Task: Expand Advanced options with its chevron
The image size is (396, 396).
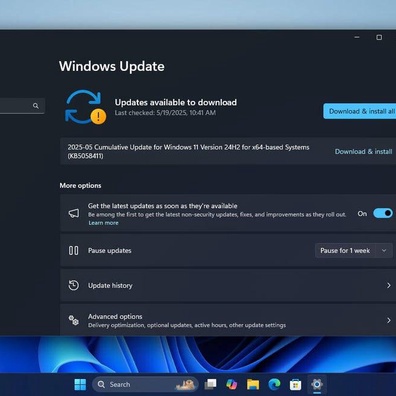Action: [x=389, y=320]
